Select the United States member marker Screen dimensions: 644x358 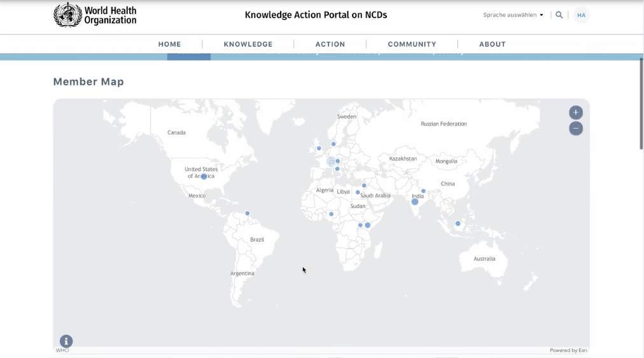coord(204,176)
